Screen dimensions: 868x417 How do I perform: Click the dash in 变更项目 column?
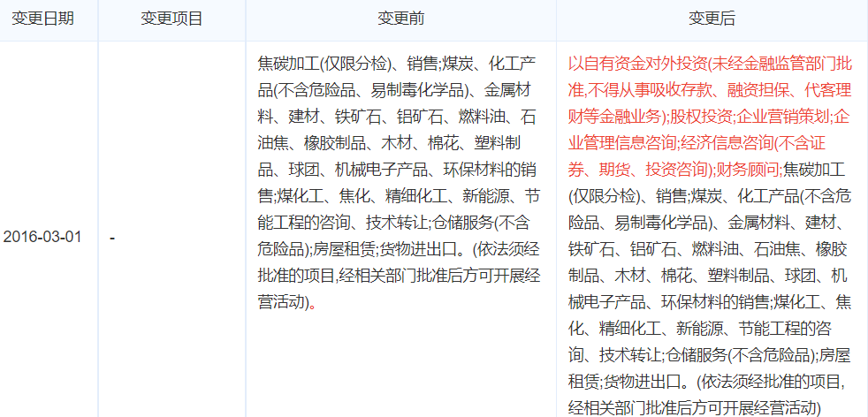pos(112,238)
